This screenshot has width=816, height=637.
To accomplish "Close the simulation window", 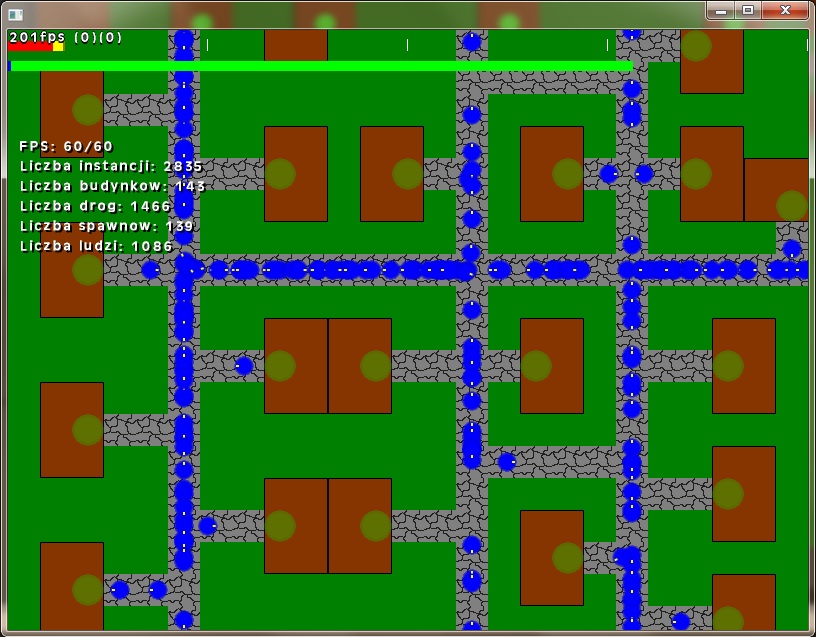I will tap(786, 10).
